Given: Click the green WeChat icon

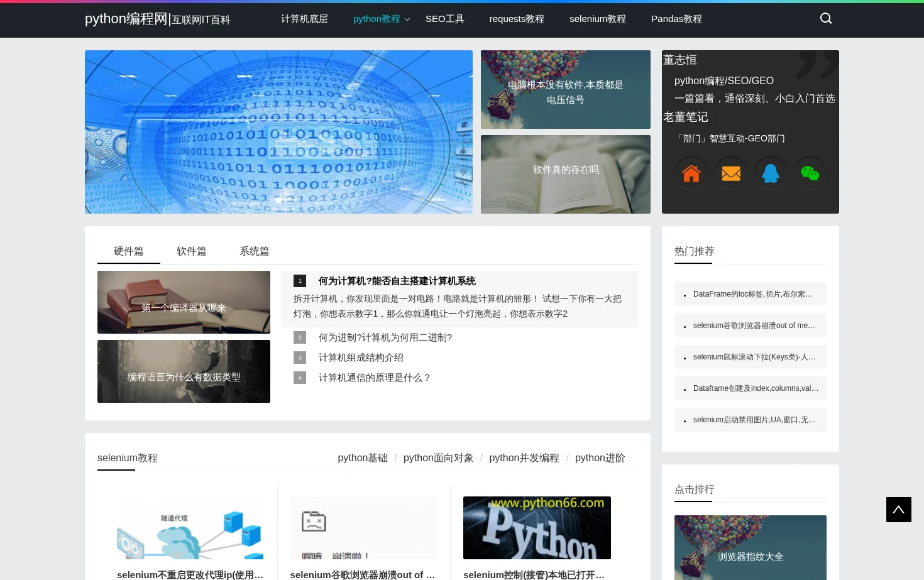Looking at the screenshot, I should tap(810, 173).
